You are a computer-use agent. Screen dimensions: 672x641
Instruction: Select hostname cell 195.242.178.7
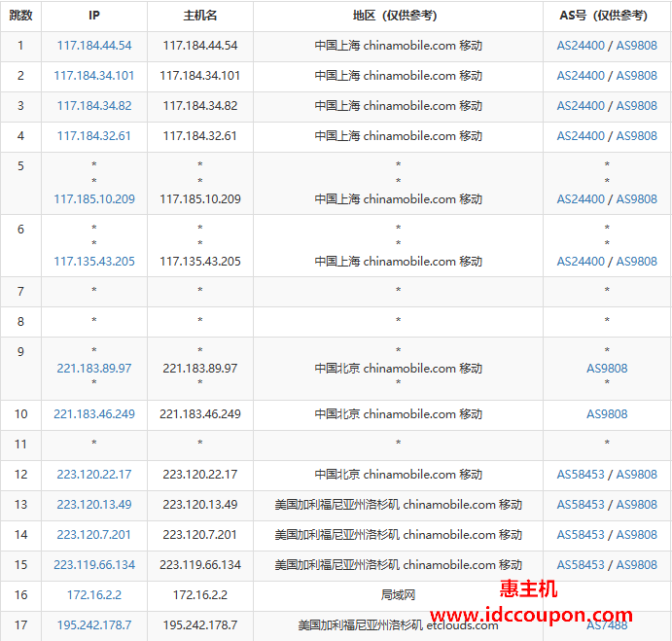click(x=200, y=625)
